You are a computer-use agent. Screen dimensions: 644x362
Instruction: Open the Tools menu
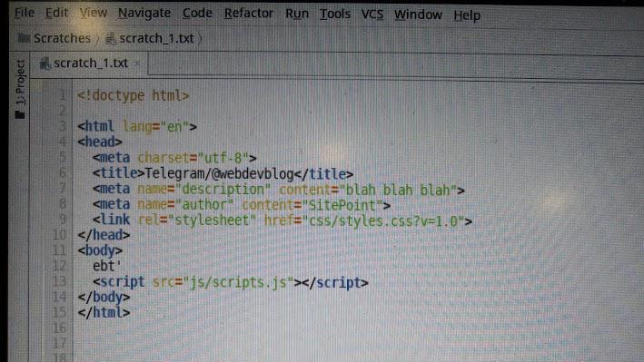pyautogui.click(x=335, y=15)
